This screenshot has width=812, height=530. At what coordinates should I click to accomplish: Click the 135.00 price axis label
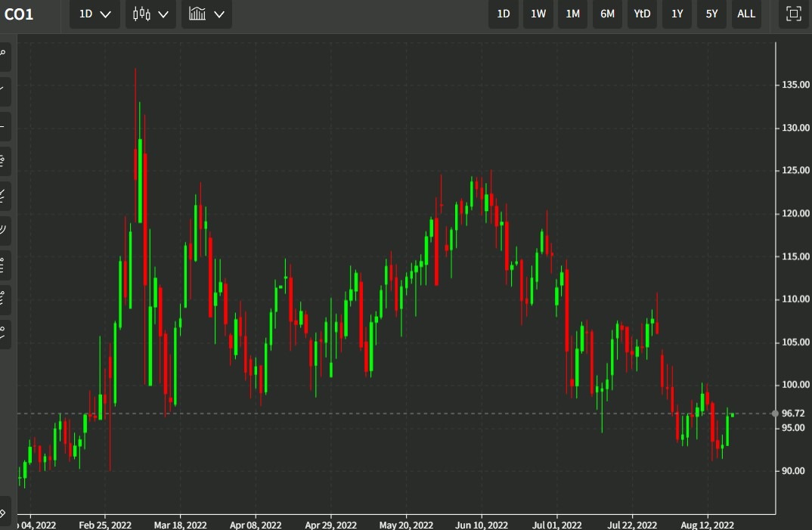pyautogui.click(x=795, y=85)
